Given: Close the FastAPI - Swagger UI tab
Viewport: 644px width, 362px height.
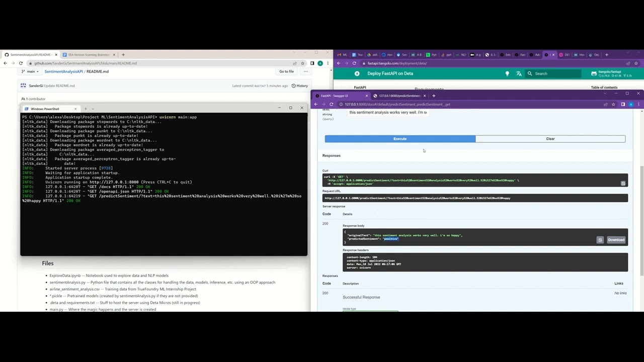Looking at the screenshot, I should tap(366, 96).
